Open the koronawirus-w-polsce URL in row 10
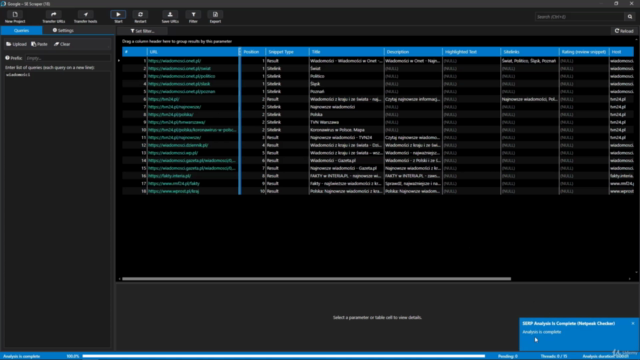 [x=192, y=130]
